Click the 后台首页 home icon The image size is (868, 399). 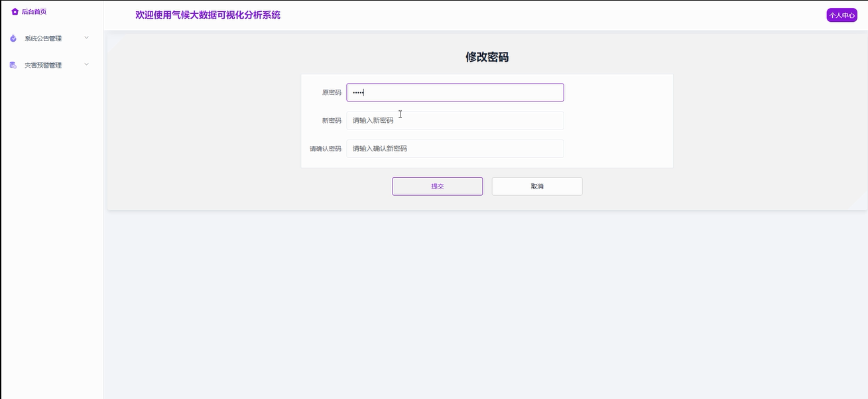(x=15, y=12)
